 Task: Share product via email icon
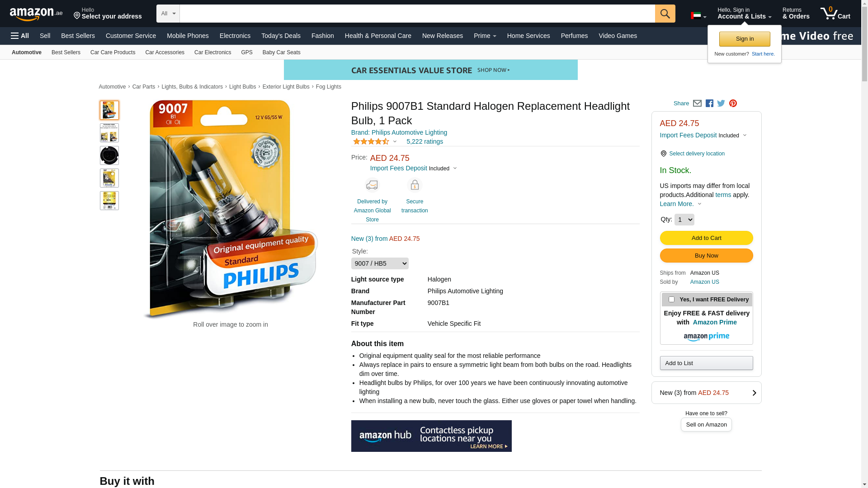(x=697, y=103)
